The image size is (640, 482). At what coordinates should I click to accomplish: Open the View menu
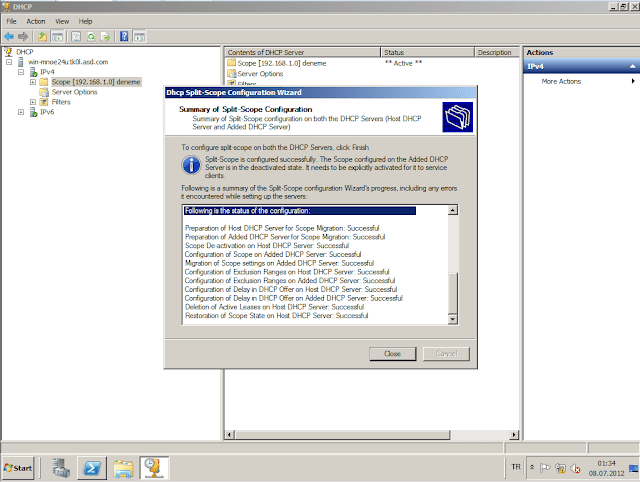pos(62,20)
